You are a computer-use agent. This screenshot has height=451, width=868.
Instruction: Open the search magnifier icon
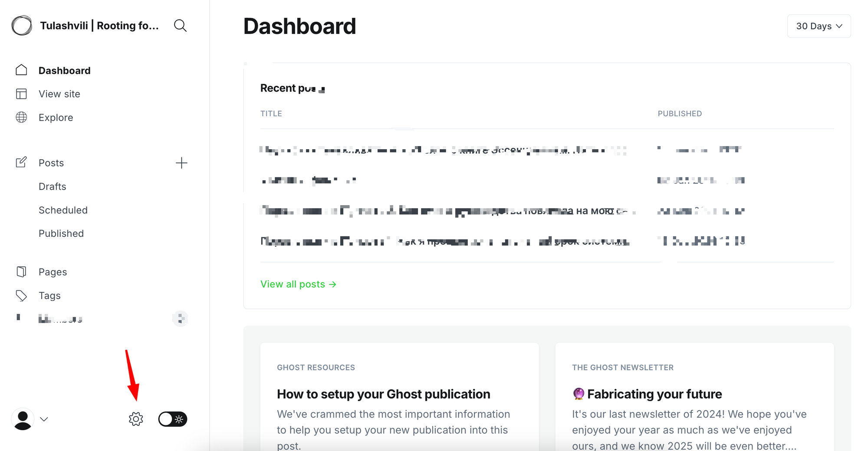(180, 26)
